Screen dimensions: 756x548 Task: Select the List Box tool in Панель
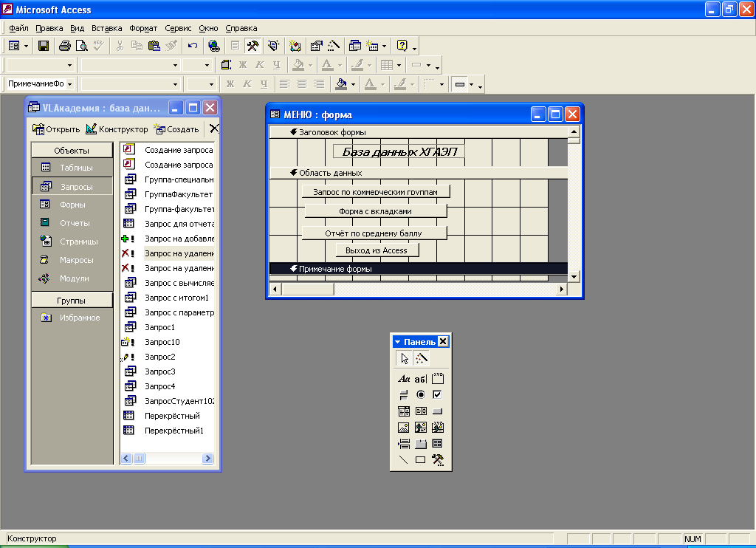420,411
